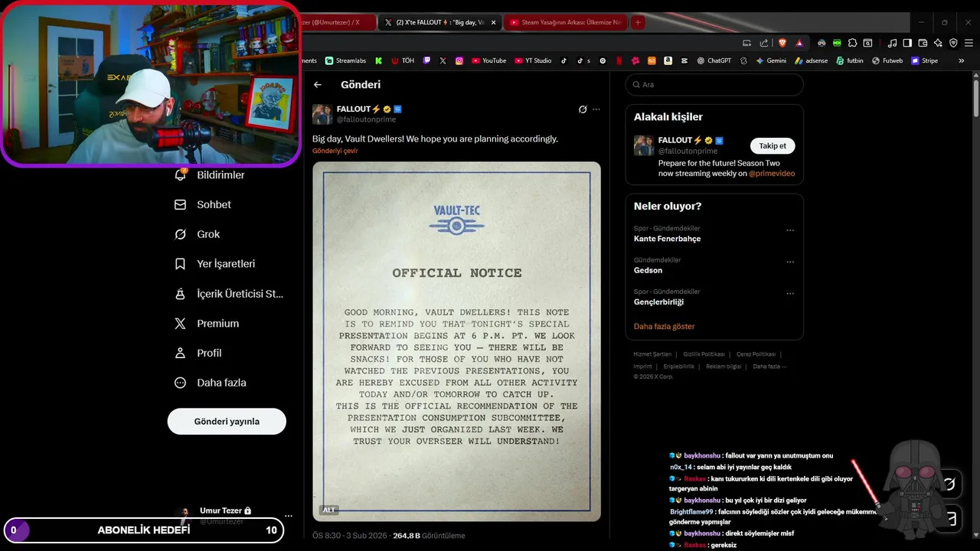Click the share icon in address bar
Screen dimensions: 980x551
pos(764,43)
